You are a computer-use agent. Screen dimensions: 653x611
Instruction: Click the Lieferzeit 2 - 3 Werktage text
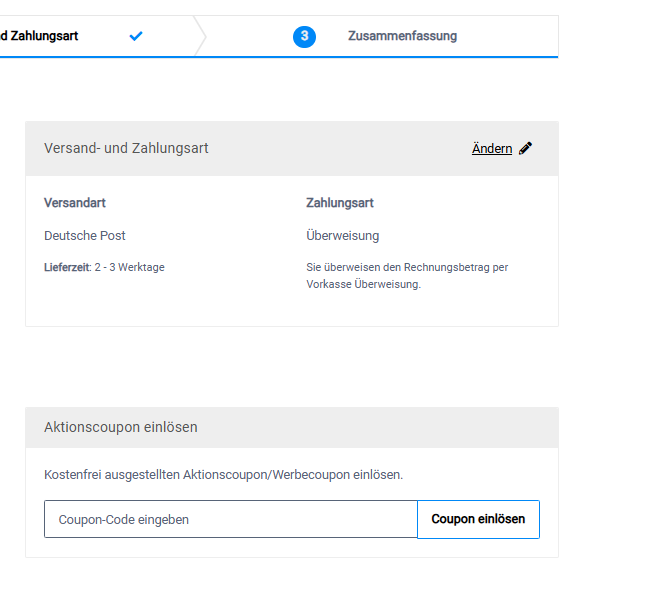coord(104,267)
